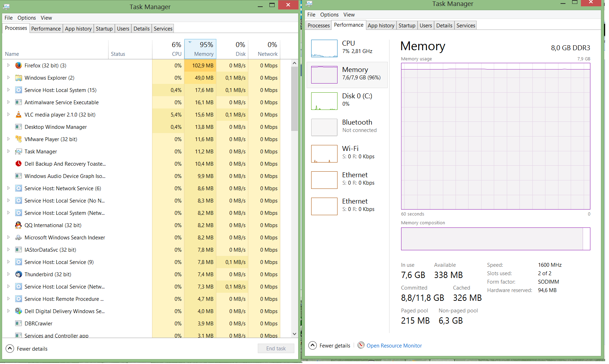Click the VMware Player process icon
609x364 pixels.
pyautogui.click(x=19, y=139)
